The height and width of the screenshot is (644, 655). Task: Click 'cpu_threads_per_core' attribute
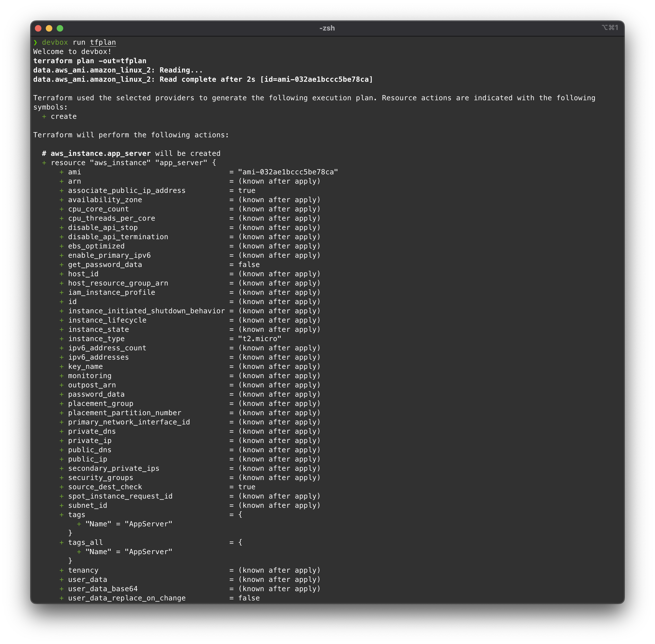112,218
